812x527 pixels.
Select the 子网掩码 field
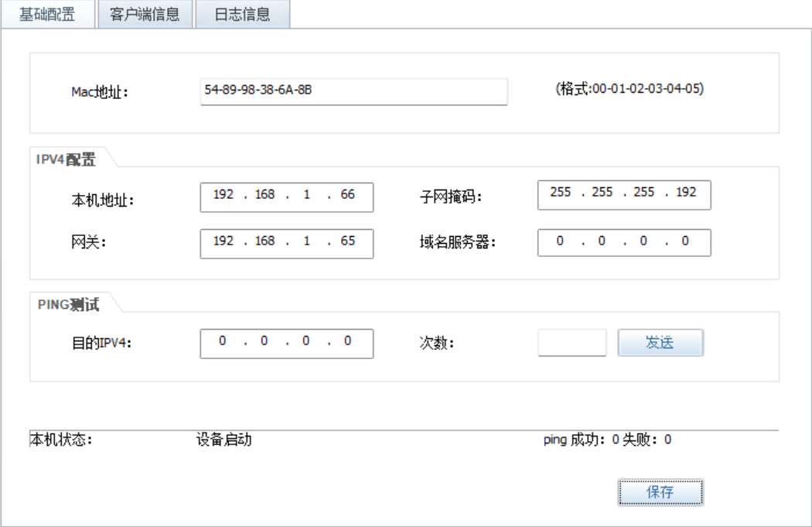624,195
